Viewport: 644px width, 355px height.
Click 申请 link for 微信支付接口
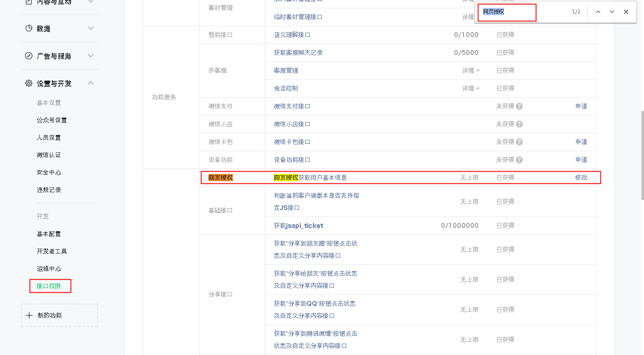tap(581, 106)
